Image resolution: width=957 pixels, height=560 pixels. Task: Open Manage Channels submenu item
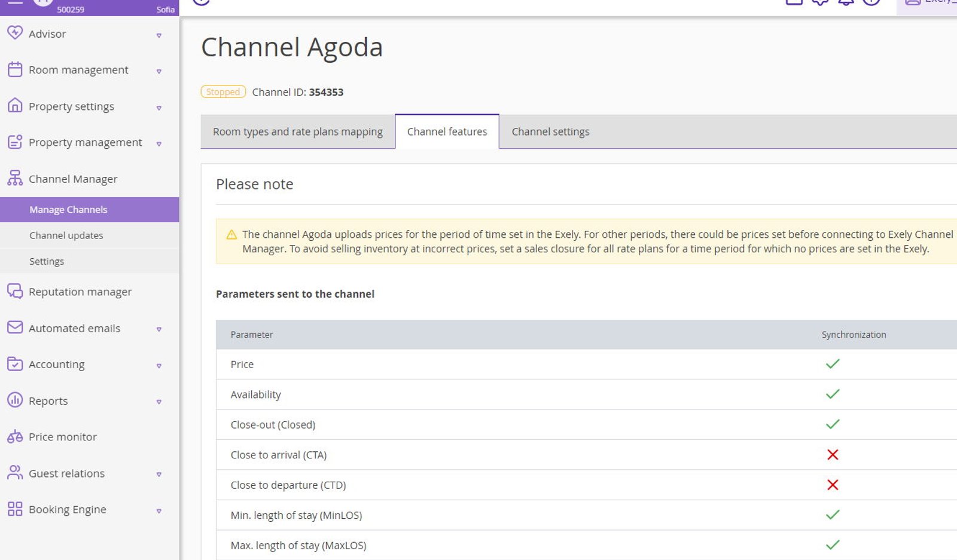(x=90, y=210)
